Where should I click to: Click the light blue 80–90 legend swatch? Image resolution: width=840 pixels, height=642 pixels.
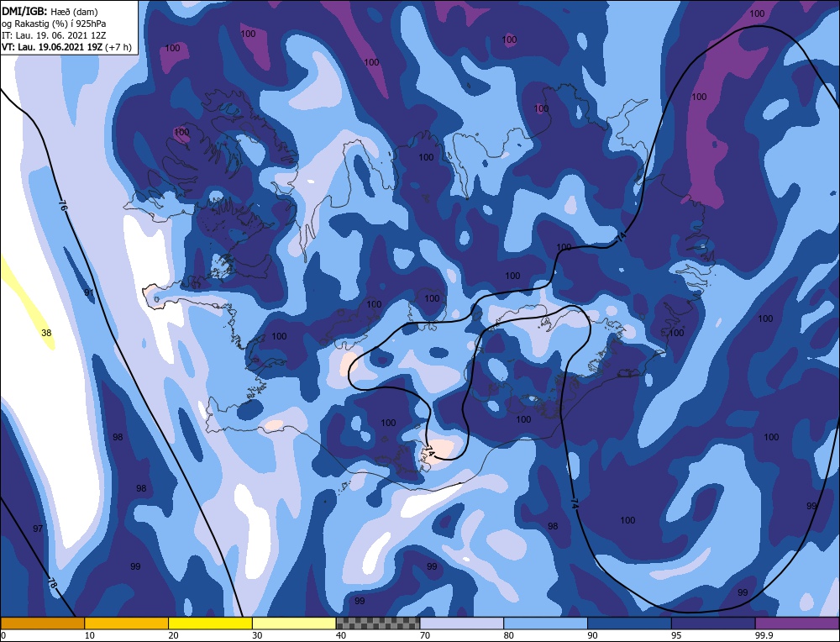pyautogui.click(x=545, y=623)
